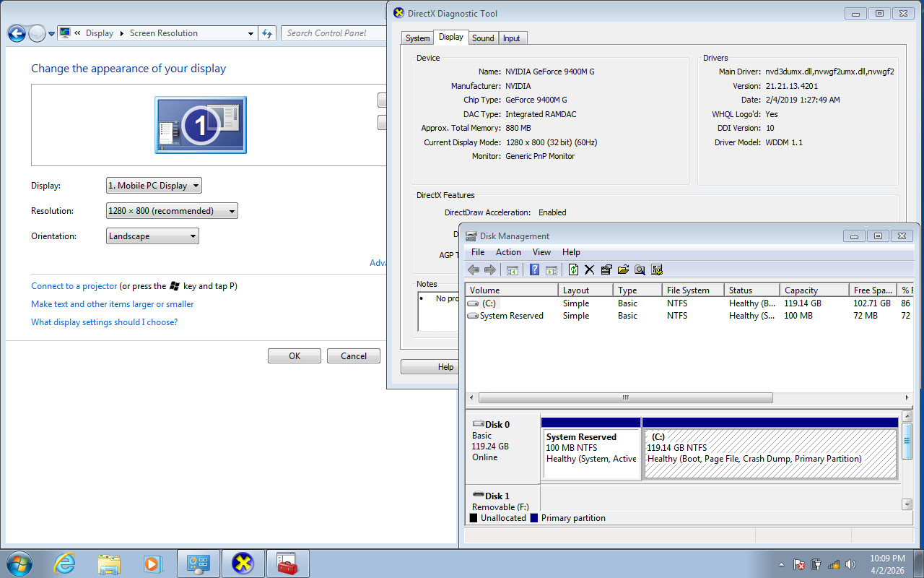Click the black X Delete icon in toolbar
Image resolution: width=924 pixels, height=578 pixels.
[x=590, y=269]
